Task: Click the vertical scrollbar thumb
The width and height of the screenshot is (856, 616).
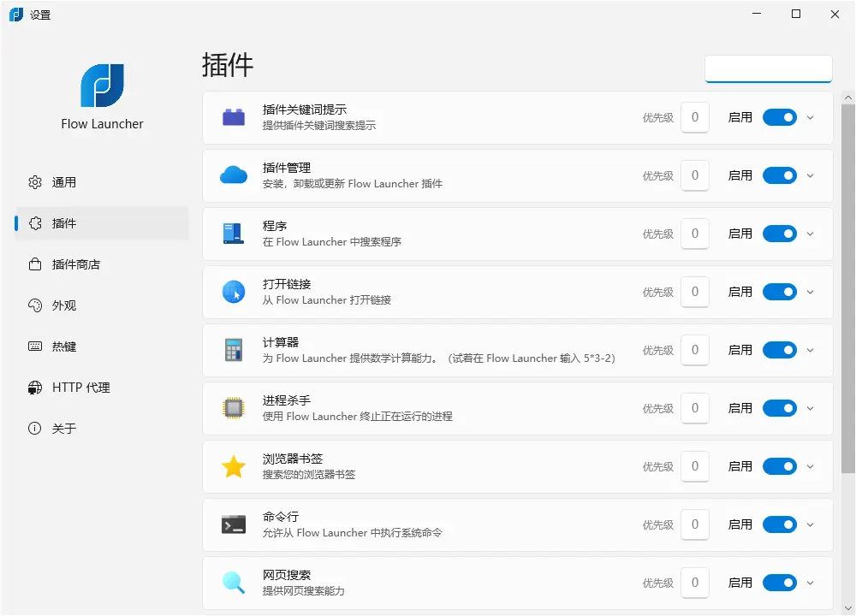Action: pos(847,288)
